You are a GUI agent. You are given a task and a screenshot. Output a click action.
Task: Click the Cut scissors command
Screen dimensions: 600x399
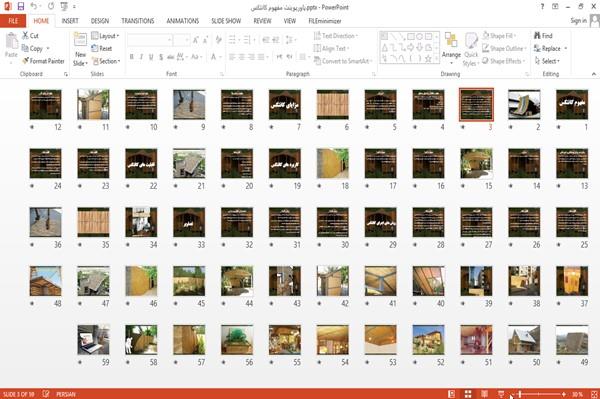30,36
